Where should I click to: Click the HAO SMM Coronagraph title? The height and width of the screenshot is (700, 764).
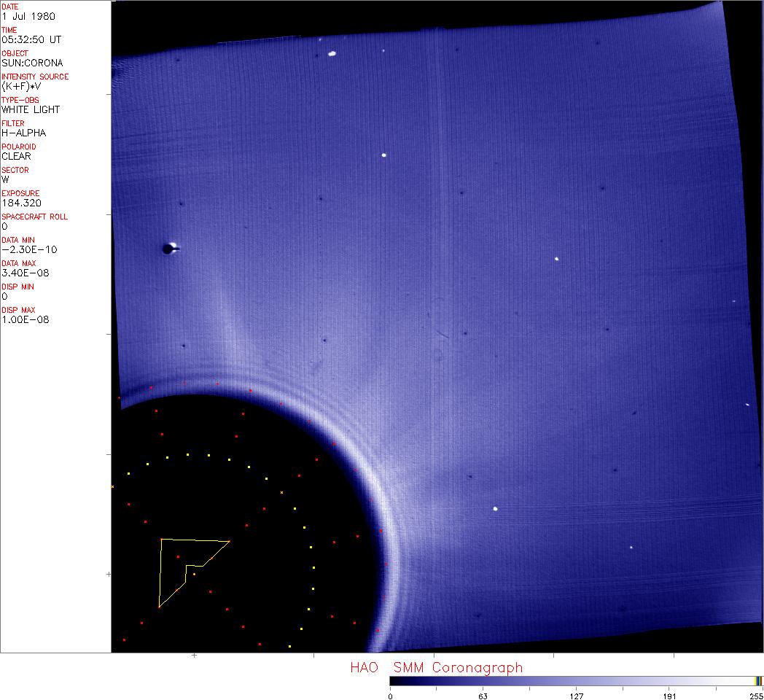point(436,667)
